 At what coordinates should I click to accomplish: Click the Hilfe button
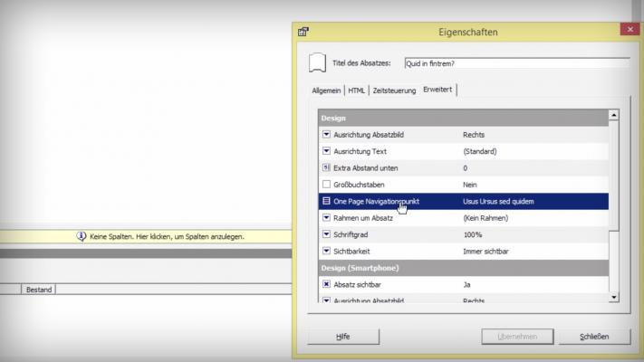pyautogui.click(x=342, y=337)
